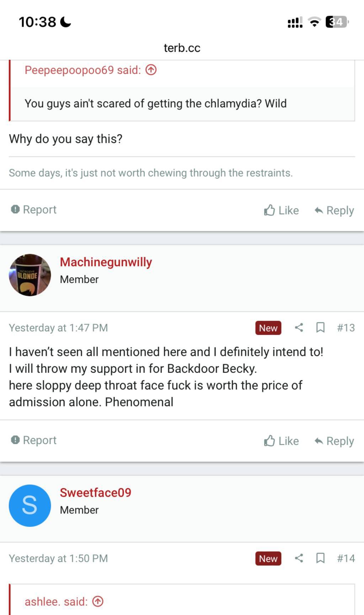Open permalink for post #13
Viewport: 364px width, 615px height.
point(346,327)
